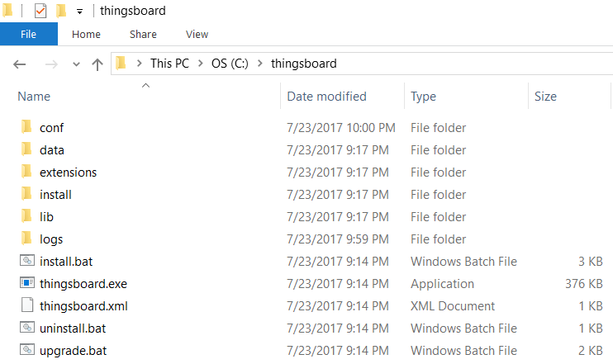This screenshot has height=364, width=613.
Task: Click OS (C:) in the address path
Action: 229,64
